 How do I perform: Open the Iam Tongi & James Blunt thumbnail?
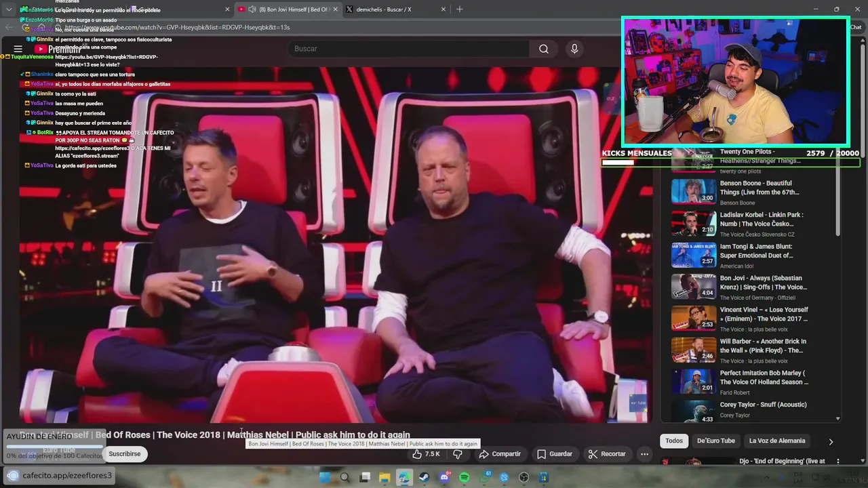[694, 255]
